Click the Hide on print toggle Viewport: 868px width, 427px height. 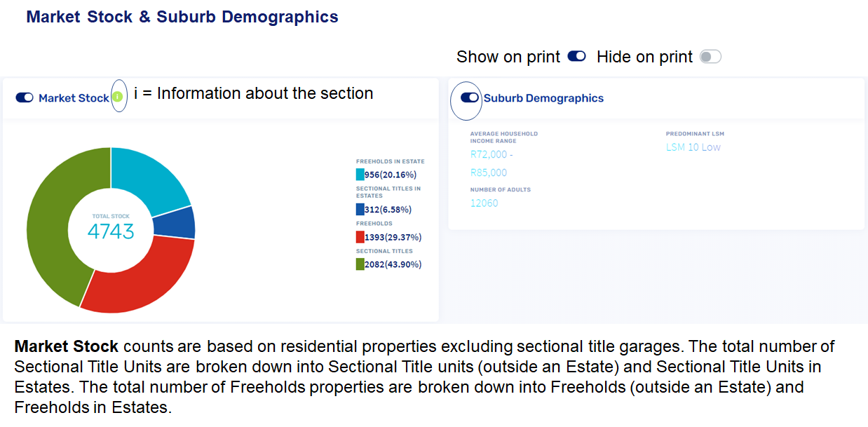tap(710, 57)
